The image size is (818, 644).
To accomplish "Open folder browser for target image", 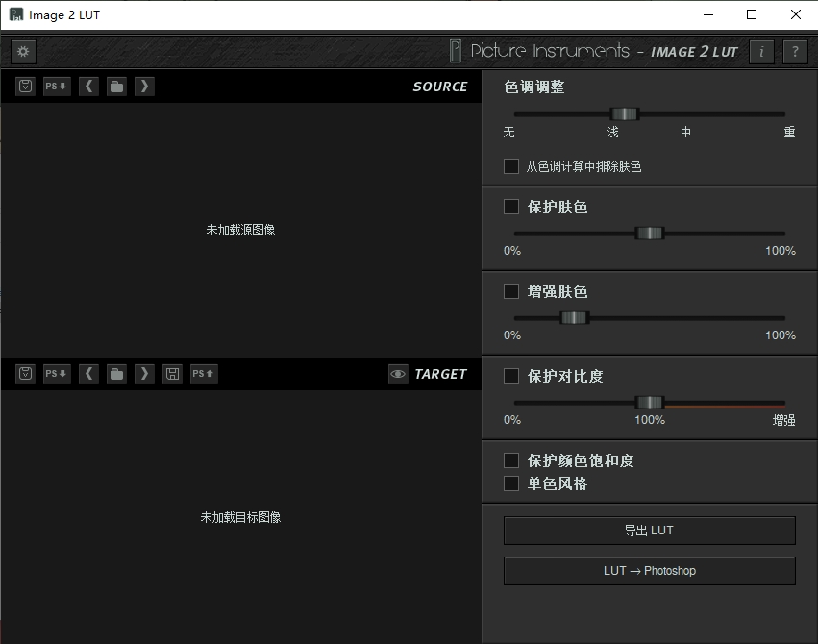I will (114, 373).
